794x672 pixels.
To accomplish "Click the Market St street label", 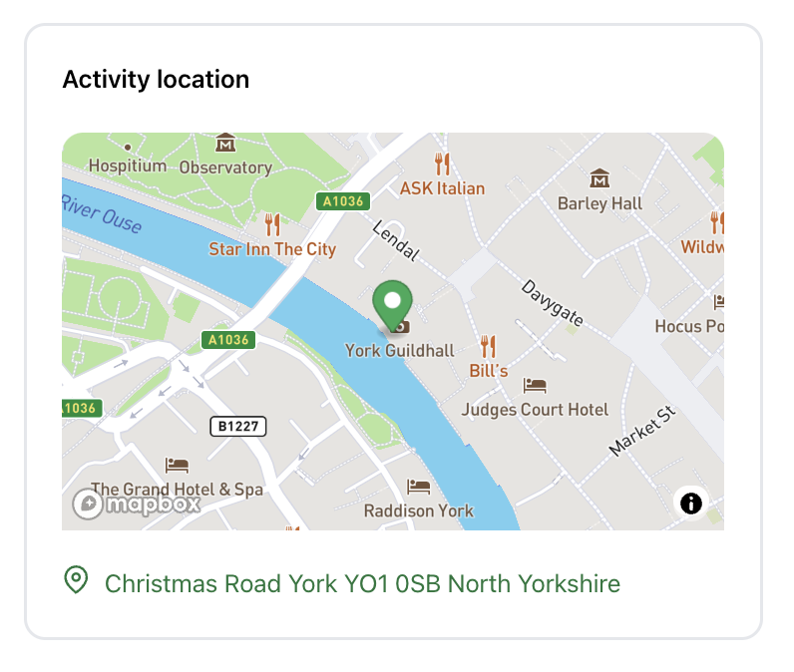I will (x=642, y=431).
